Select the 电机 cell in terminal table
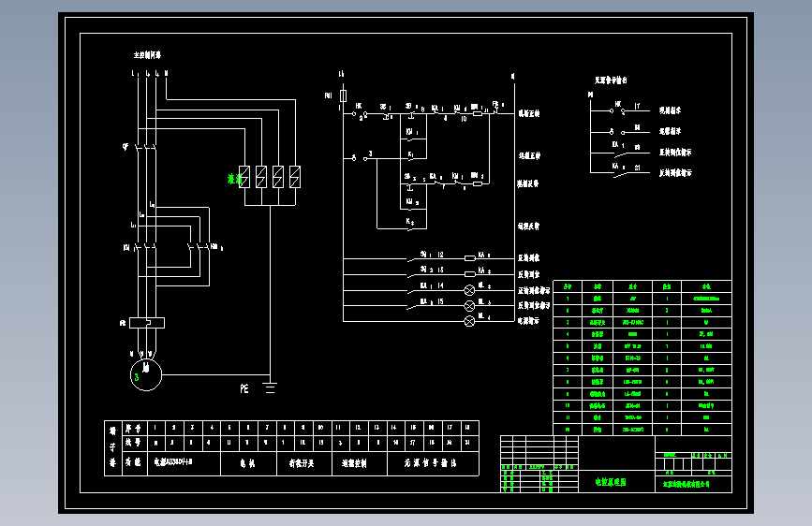Screen dimensions: 812x526 click(x=248, y=463)
